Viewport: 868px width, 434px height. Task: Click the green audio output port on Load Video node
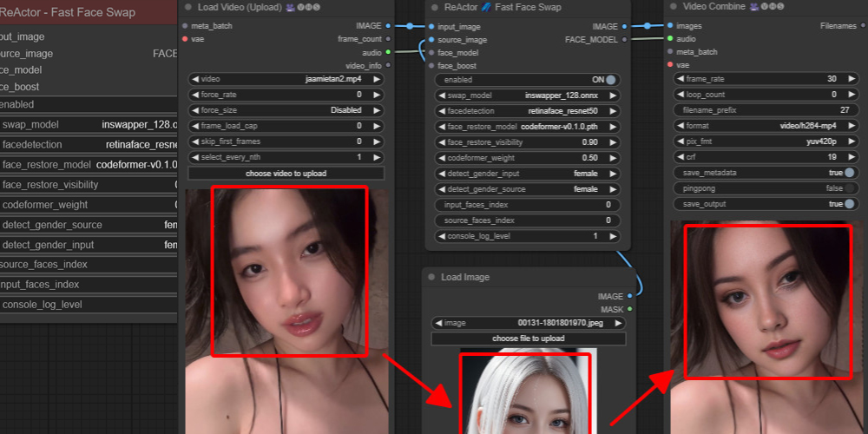point(388,52)
